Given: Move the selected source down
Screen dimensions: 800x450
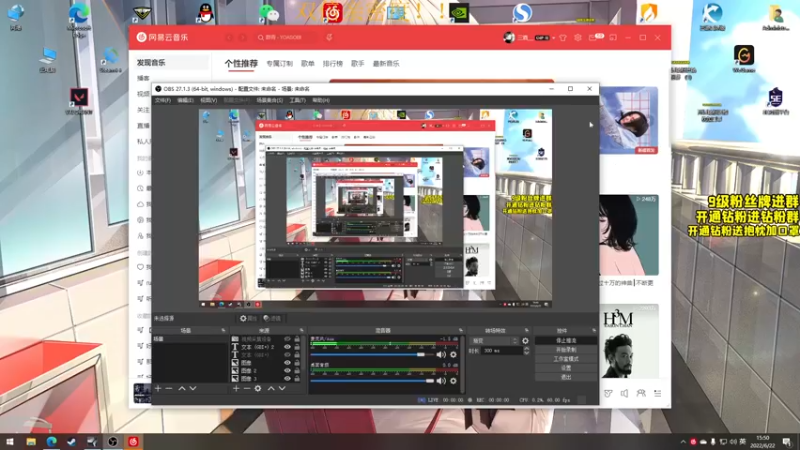Looking at the screenshot, I should [x=282, y=389].
